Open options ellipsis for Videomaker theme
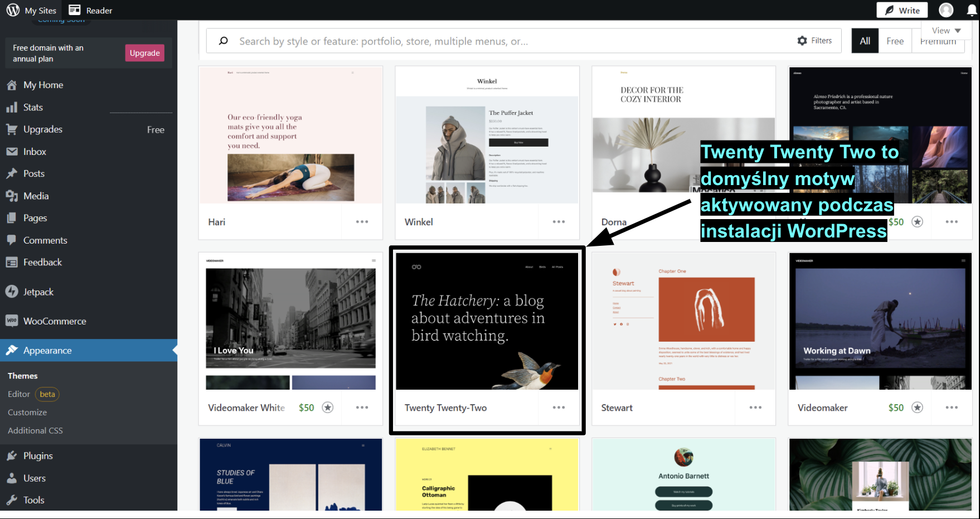Image resolution: width=980 pixels, height=519 pixels. point(952,408)
